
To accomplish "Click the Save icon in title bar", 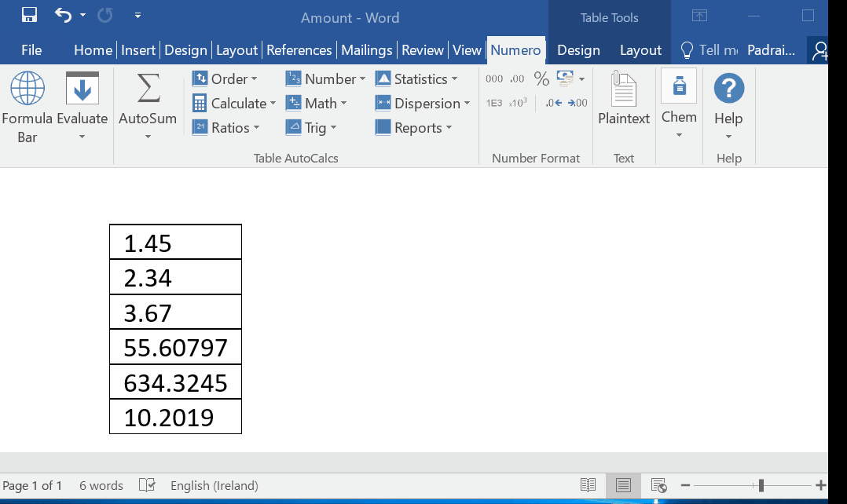I will click(x=29, y=16).
